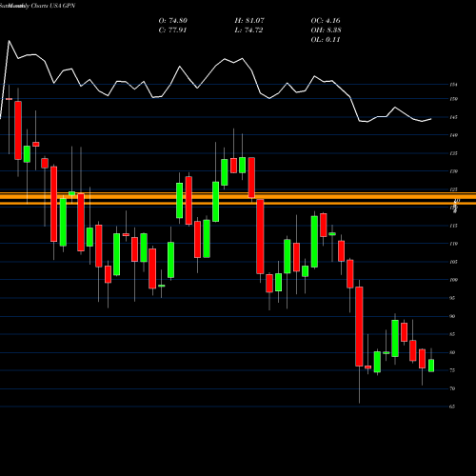The height and width of the screenshot is (476, 476).
Task: Click the 80 price axis label
Action: [452, 352]
